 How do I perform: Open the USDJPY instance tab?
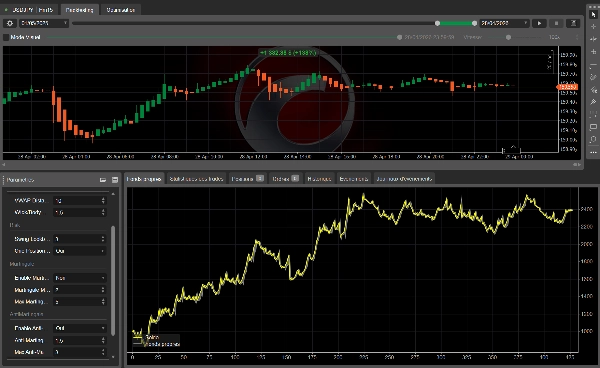pyautogui.click(x=30, y=10)
